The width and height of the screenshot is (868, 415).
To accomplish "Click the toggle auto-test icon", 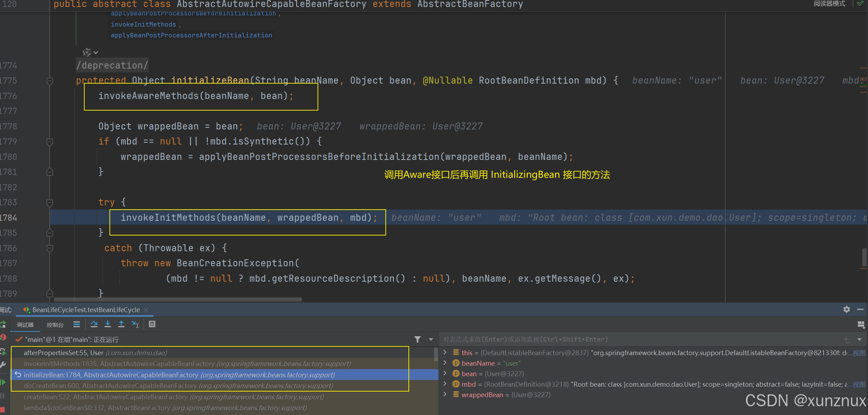I will click(x=3, y=352).
